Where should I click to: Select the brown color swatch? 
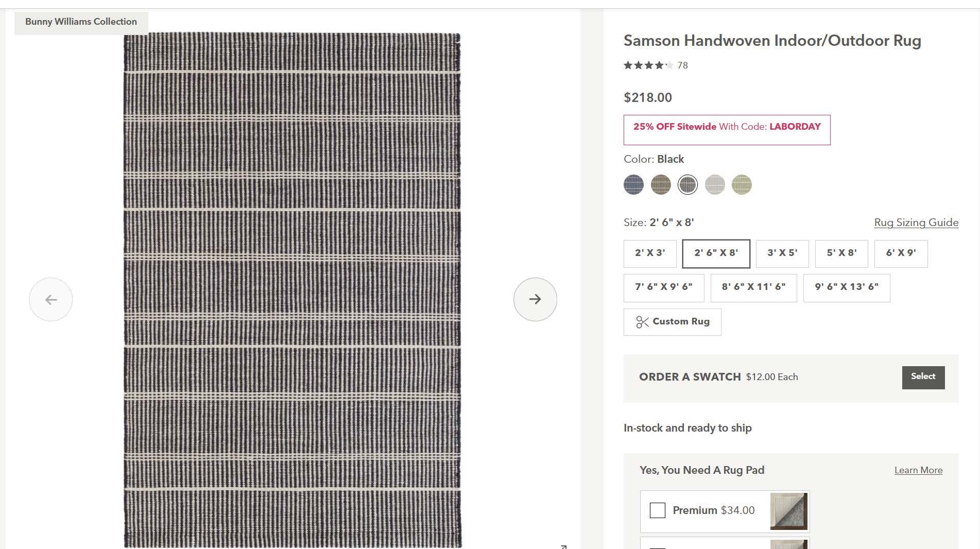[x=661, y=184]
